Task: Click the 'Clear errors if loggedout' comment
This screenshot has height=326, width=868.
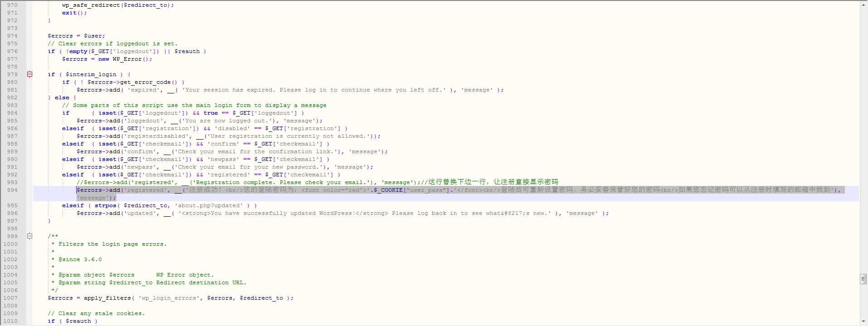Action: [112, 44]
